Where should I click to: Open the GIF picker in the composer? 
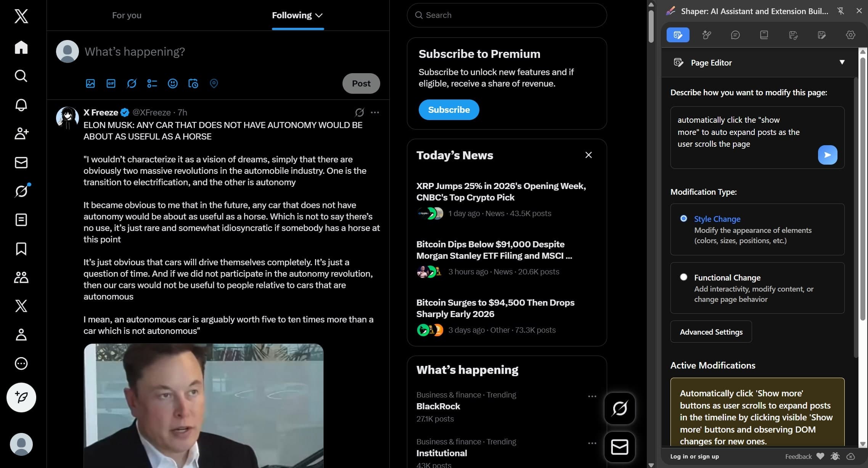[x=111, y=83]
